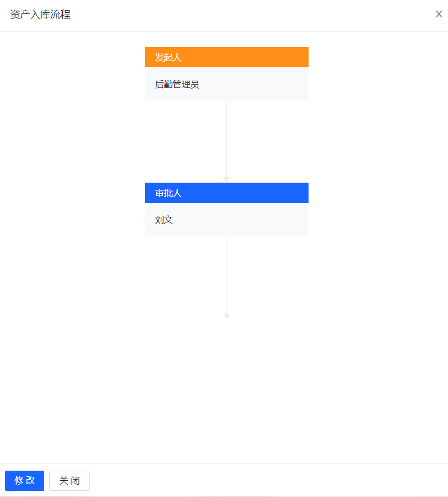Select the 审批人 flow card
Image resolution: width=448 pixels, height=497 pixels.
click(227, 210)
